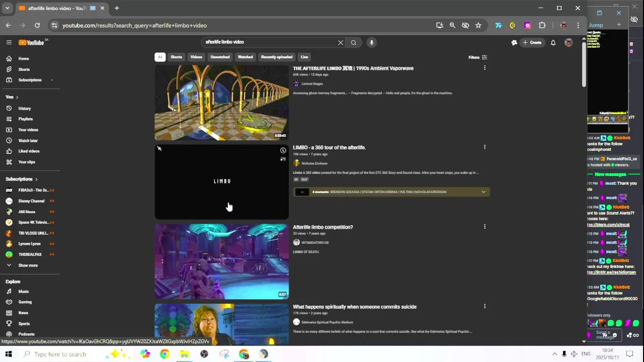
Task: Open Chrome three-dot menu
Action: (x=578, y=25)
